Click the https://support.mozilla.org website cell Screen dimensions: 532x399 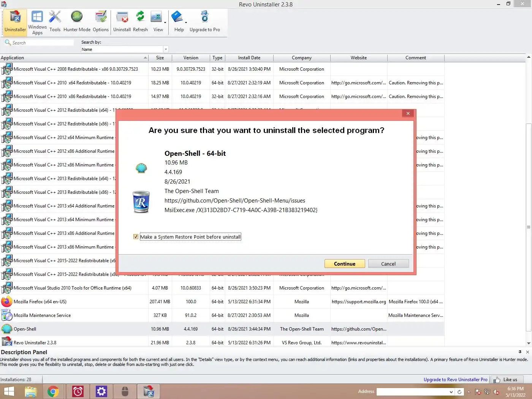pos(359,302)
